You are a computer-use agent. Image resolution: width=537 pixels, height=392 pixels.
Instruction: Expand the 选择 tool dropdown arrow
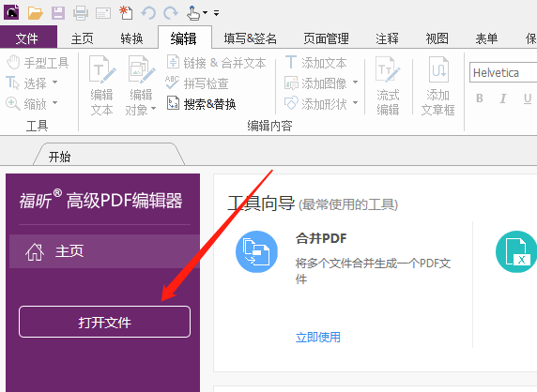coord(54,83)
